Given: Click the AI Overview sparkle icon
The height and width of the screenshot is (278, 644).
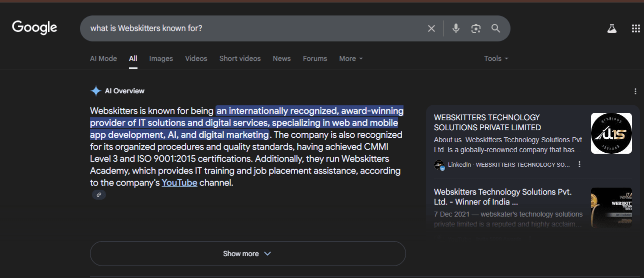Looking at the screenshot, I should tap(95, 91).
